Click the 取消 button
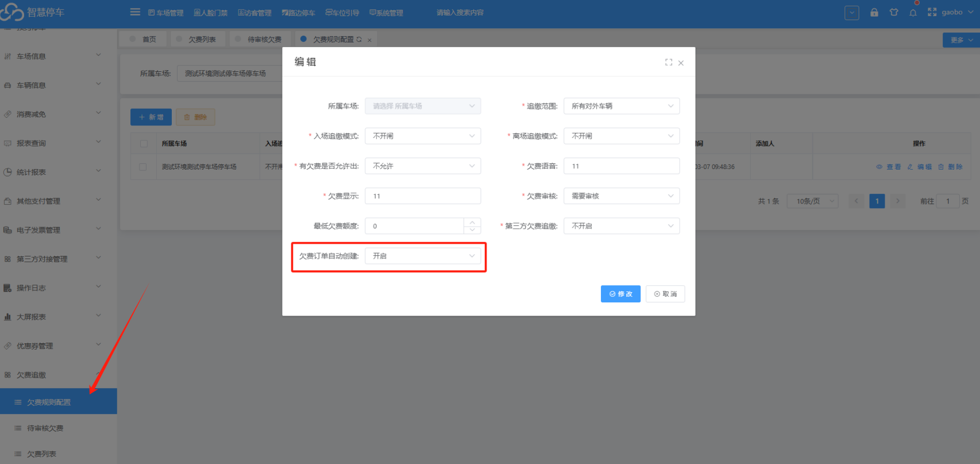 [x=665, y=294]
